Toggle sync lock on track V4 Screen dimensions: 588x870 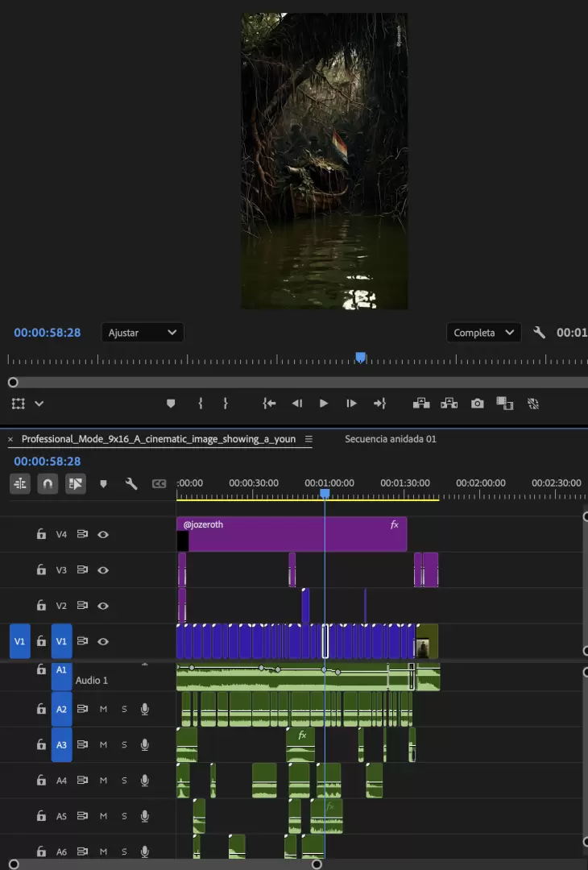coord(82,534)
